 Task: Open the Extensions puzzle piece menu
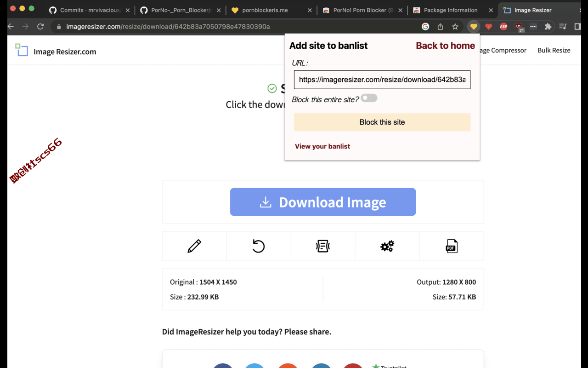point(548,27)
